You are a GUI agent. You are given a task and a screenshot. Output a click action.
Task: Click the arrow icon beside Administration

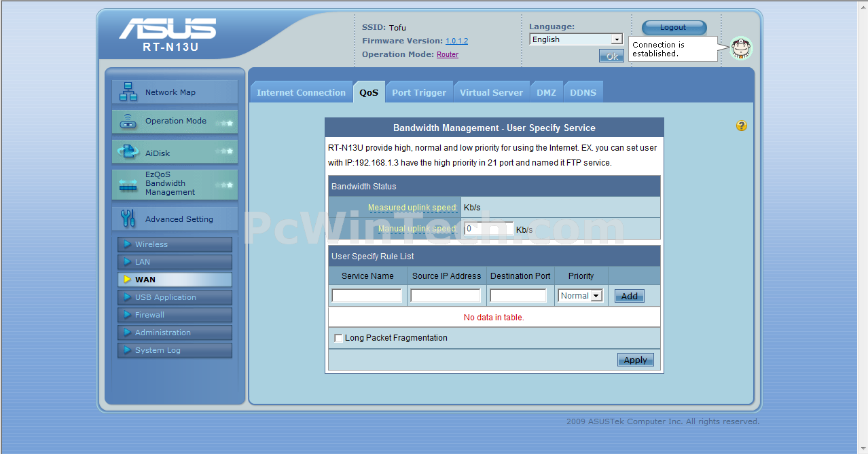pyautogui.click(x=127, y=333)
